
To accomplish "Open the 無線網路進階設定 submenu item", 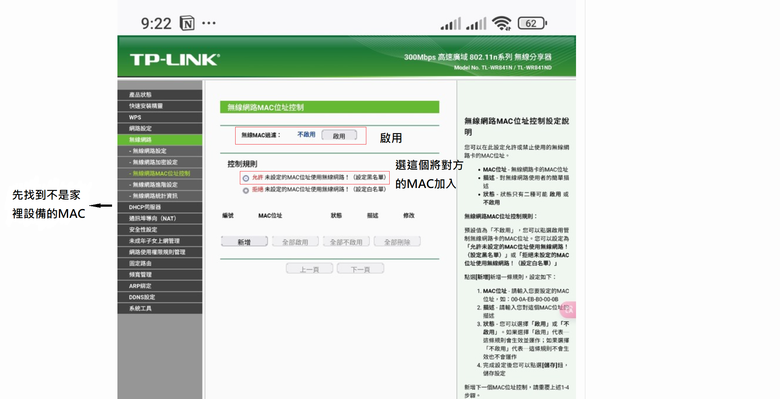I will (x=160, y=185).
